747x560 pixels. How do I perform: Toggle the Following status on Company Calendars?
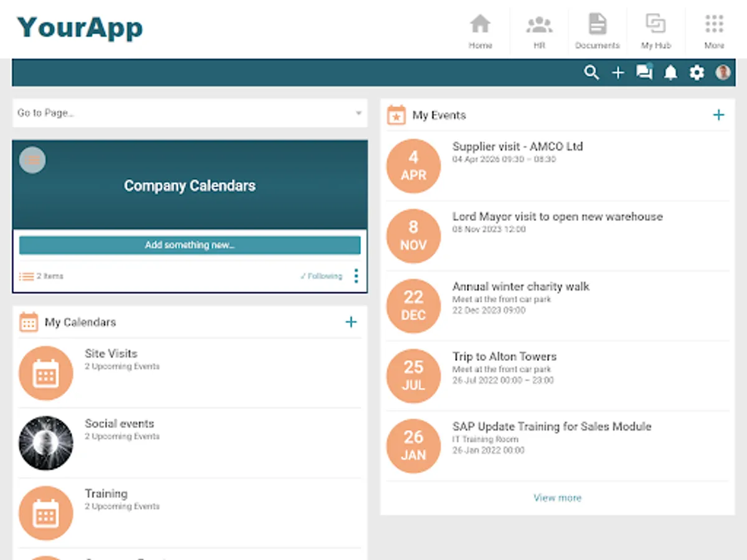click(321, 276)
